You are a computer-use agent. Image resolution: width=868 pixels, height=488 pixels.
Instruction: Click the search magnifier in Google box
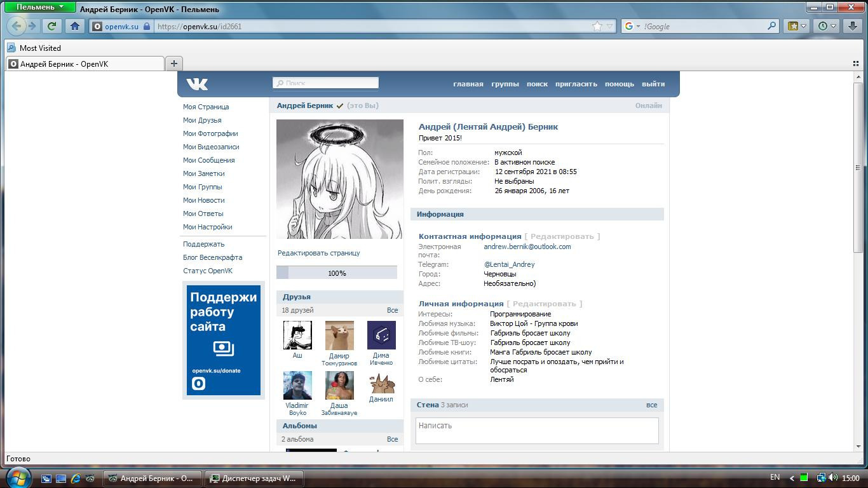pyautogui.click(x=772, y=26)
